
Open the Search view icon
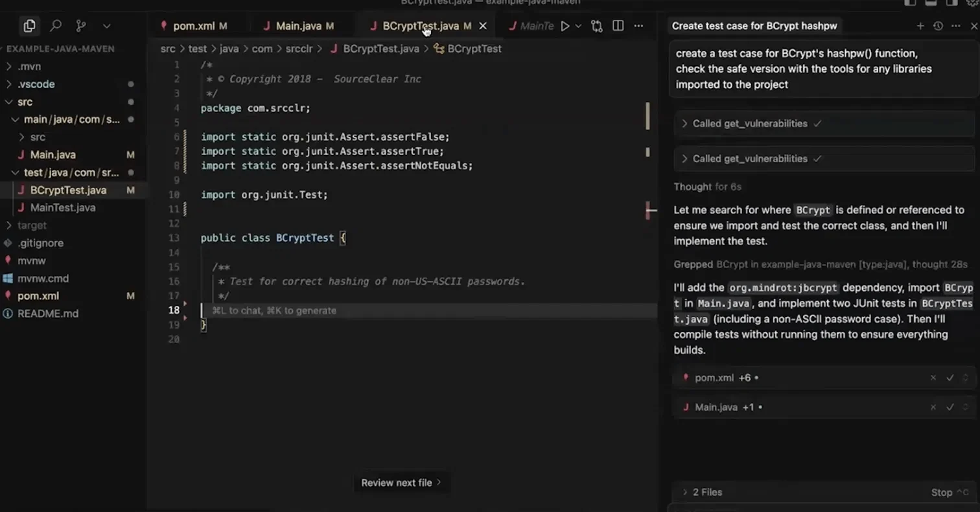[x=56, y=26]
